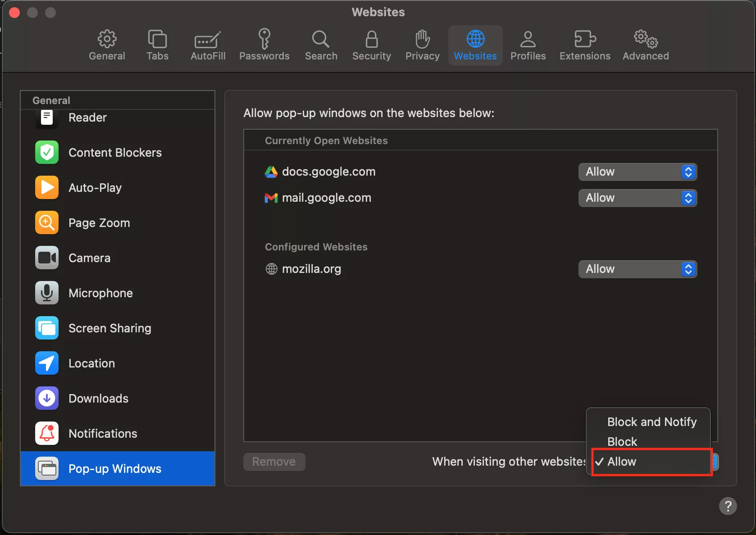
Task: Open the Privacy hand icon
Action: pos(422,39)
